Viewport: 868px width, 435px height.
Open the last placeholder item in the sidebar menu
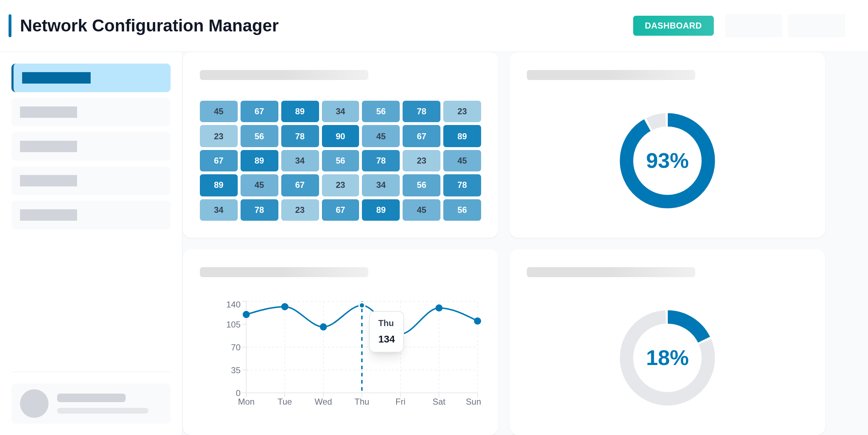pyautogui.click(x=91, y=215)
